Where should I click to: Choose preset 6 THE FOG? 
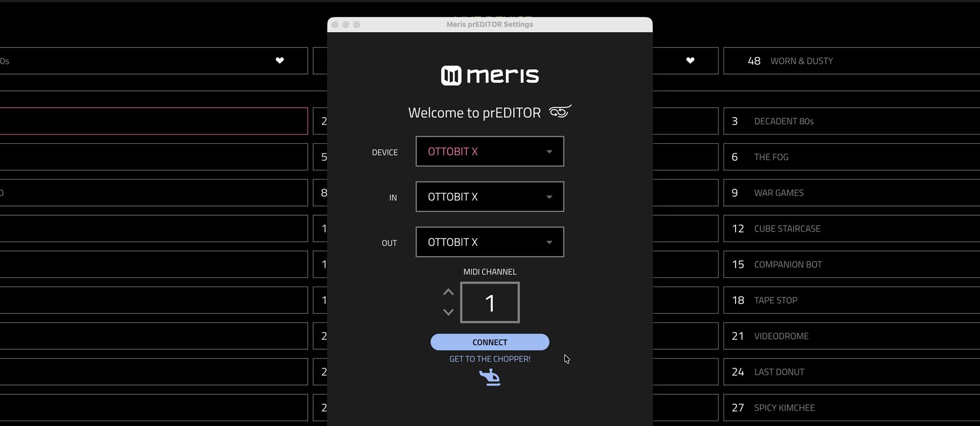coord(852,157)
